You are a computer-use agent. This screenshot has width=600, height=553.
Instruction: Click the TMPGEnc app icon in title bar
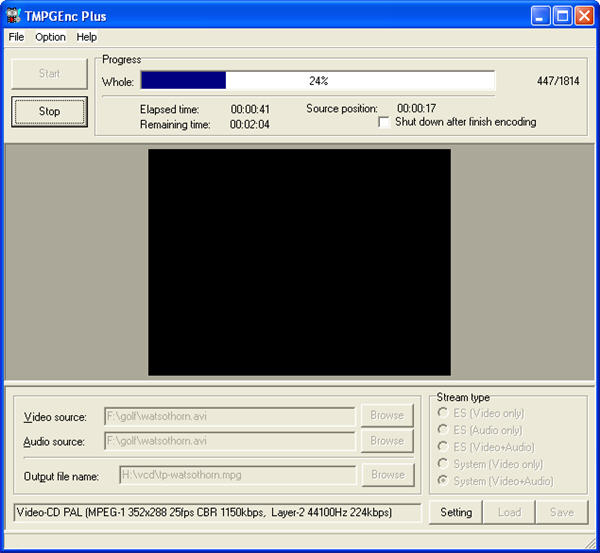click(13, 15)
